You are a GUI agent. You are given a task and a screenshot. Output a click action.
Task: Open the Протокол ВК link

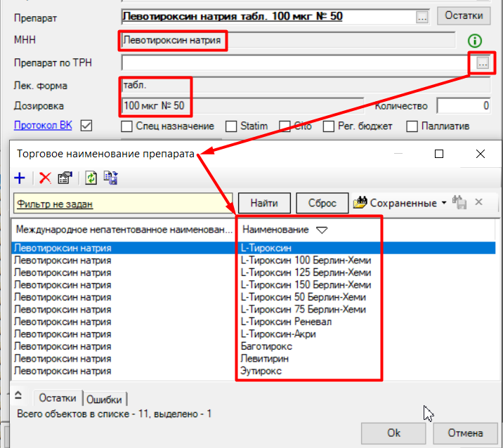(x=43, y=125)
